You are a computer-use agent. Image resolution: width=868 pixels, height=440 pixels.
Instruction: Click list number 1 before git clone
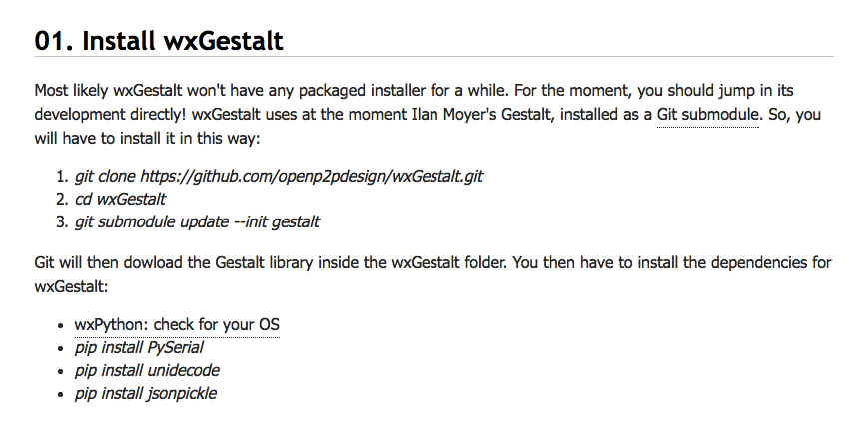coord(62,177)
